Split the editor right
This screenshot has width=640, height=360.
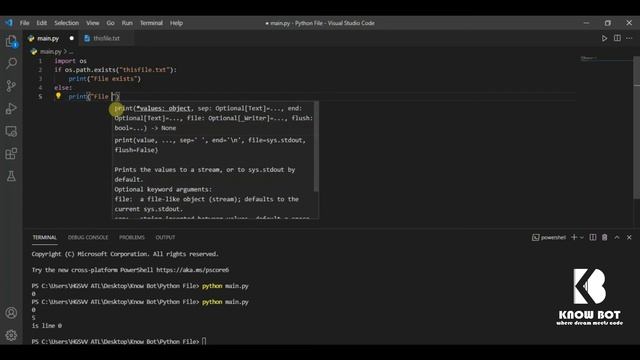pos(617,38)
